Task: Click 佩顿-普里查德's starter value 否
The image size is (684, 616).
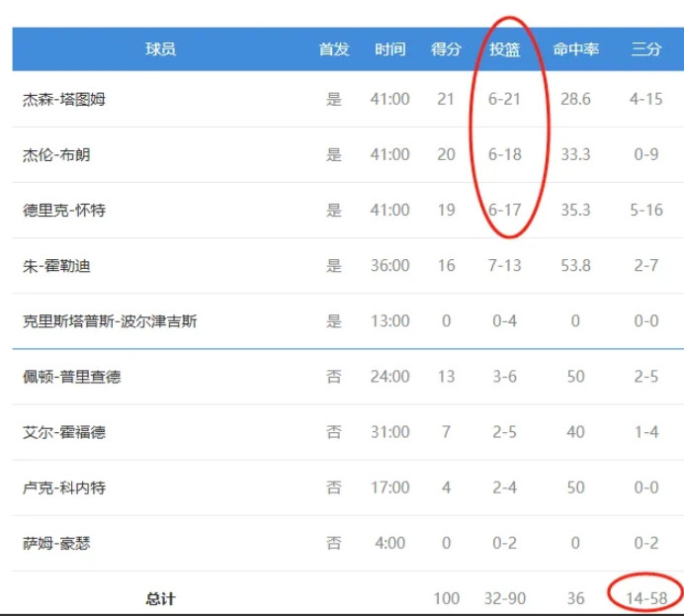Action: (x=334, y=376)
